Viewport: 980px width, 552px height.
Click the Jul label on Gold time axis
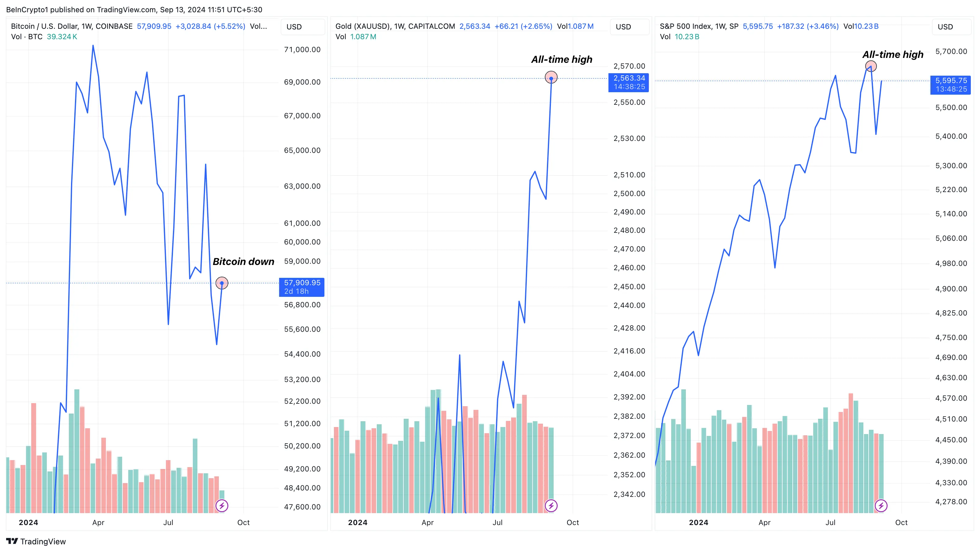point(497,523)
